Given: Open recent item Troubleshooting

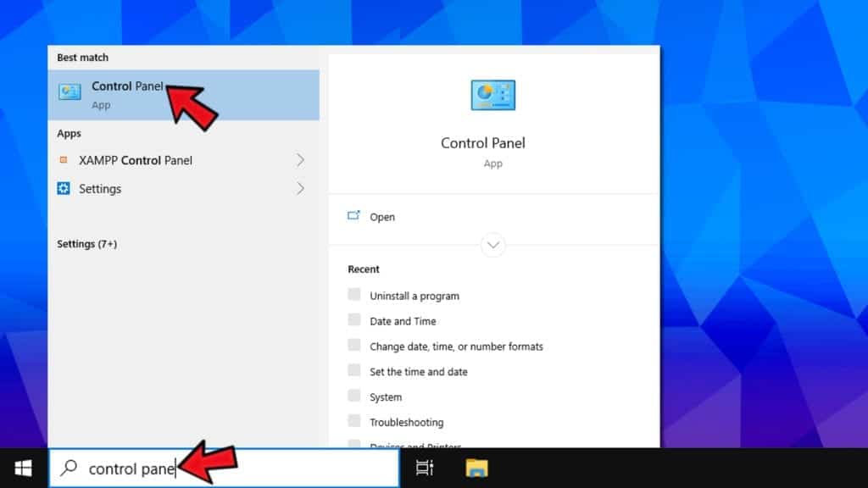Looking at the screenshot, I should click(407, 423).
